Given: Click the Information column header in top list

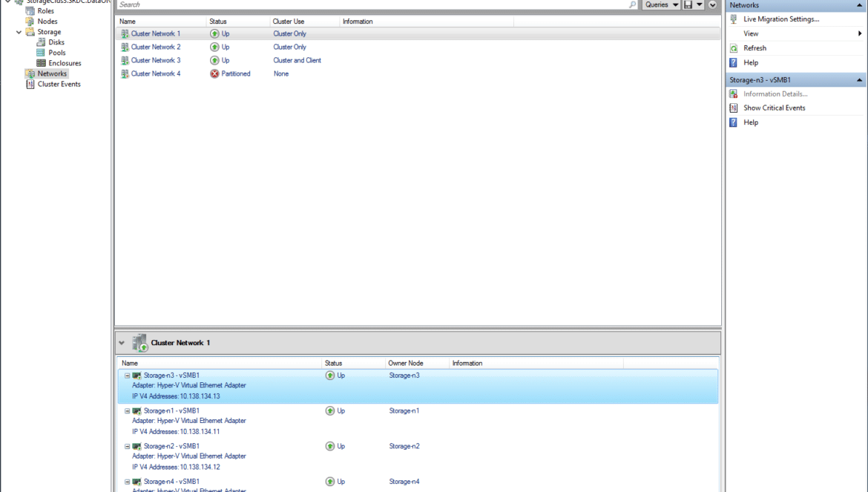Looking at the screenshot, I should [x=427, y=22].
